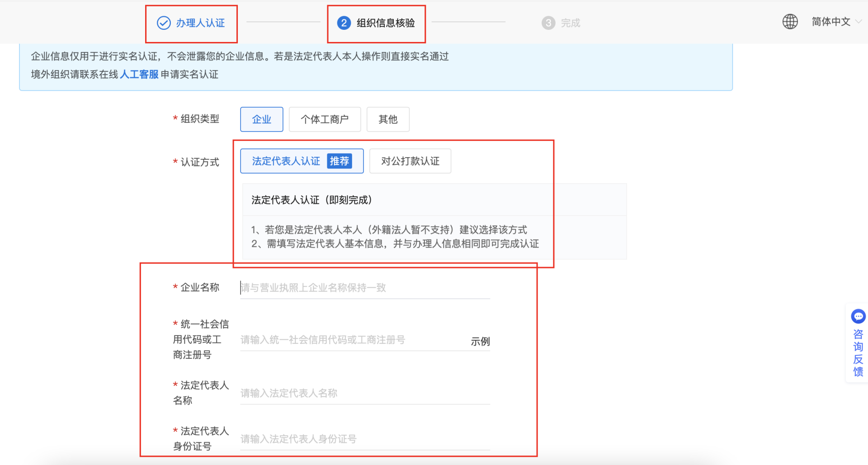This screenshot has width=868, height=465.
Task: Click the checkmark icon beside 办理人认证
Action: pyautogui.click(x=163, y=23)
